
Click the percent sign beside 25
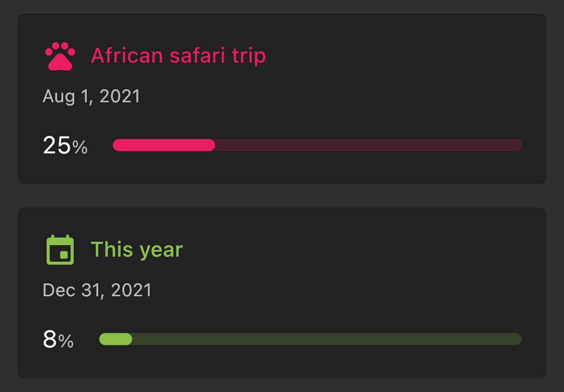[x=80, y=147]
